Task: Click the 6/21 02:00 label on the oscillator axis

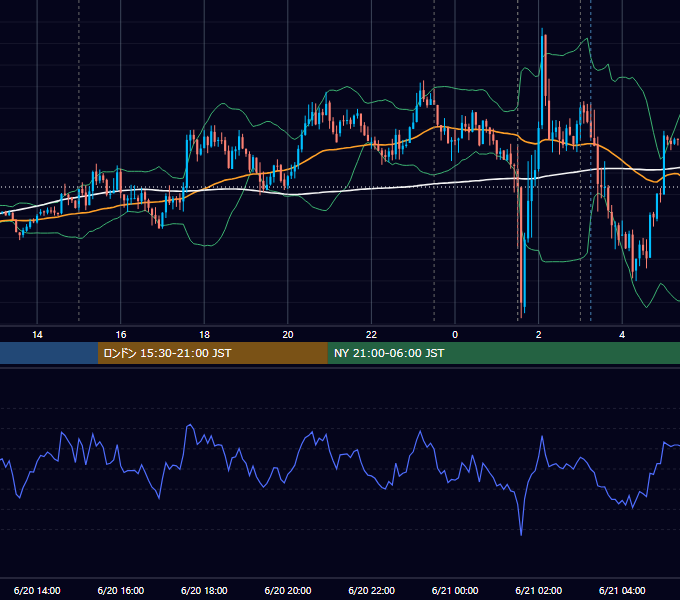Action: coord(539,590)
